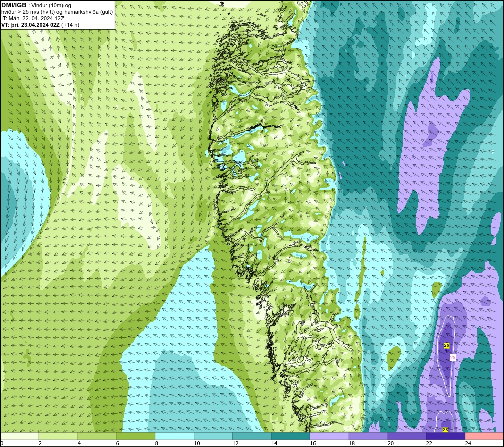Viewport: 504px width, 447px height.
Task: Click the 12–14 m/s teal legend swatch
Action: coord(252,436)
